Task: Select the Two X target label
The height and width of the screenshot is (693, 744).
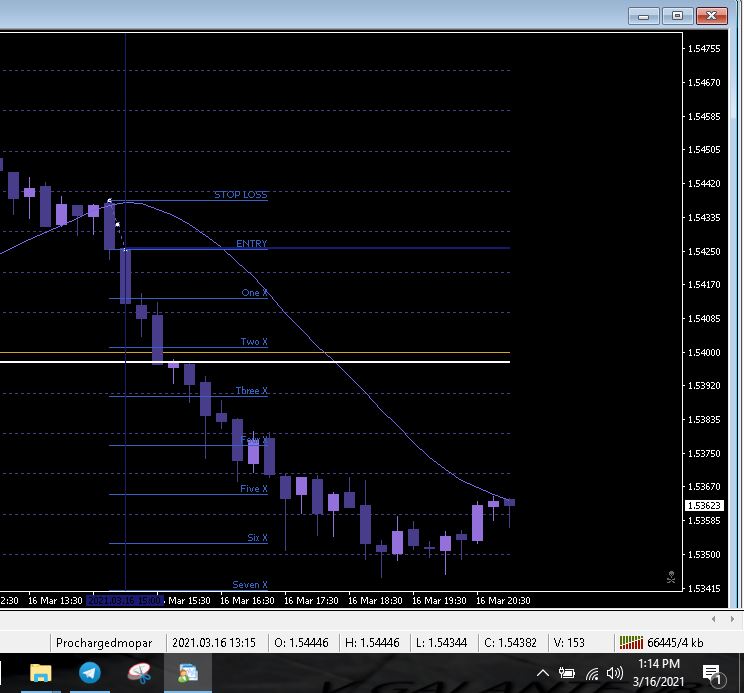Action: 254,342
